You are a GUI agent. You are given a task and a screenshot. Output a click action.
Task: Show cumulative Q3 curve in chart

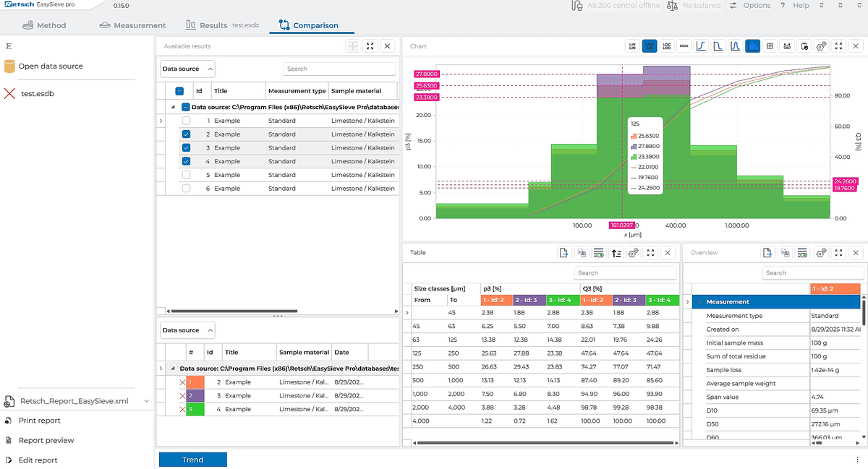[x=701, y=46]
